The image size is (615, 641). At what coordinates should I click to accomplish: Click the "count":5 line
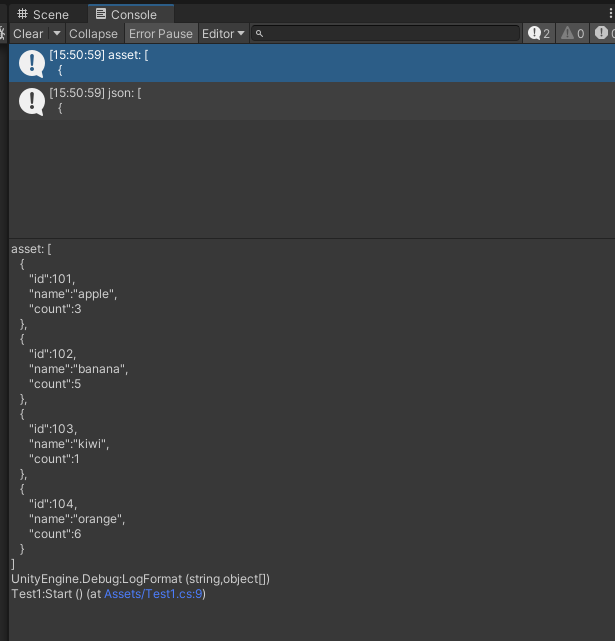(x=55, y=384)
